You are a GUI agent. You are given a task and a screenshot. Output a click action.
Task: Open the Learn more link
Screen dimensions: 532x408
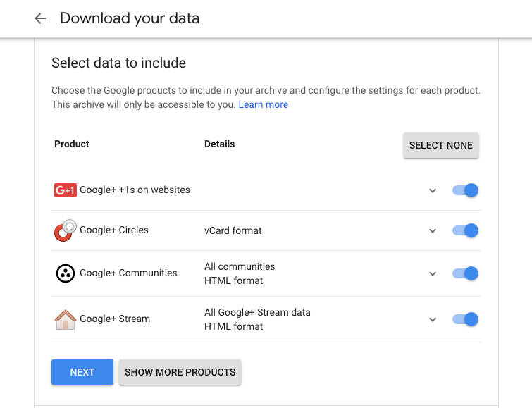[x=263, y=104]
